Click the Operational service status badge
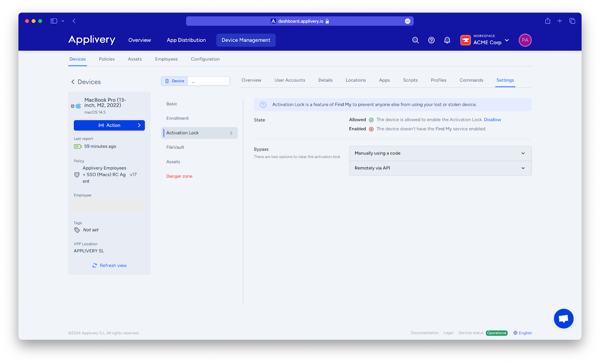The width and height of the screenshot is (600, 364). coord(496,333)
